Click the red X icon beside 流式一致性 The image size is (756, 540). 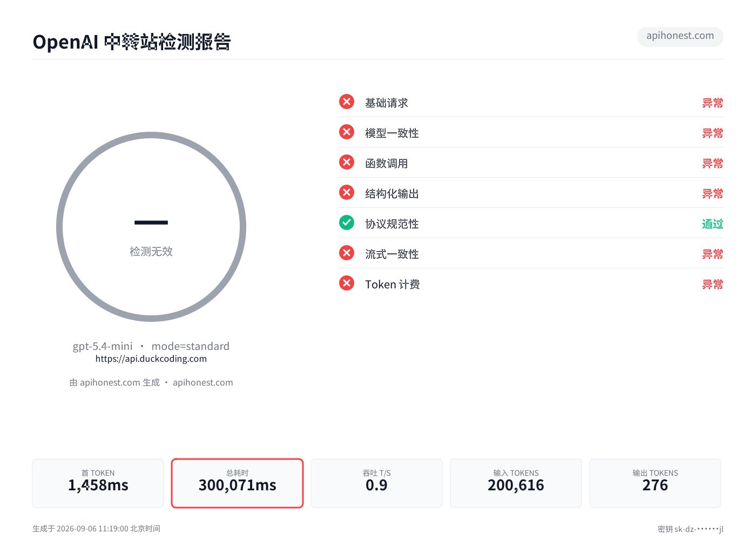pyautogui.click(x=347, y=253)
